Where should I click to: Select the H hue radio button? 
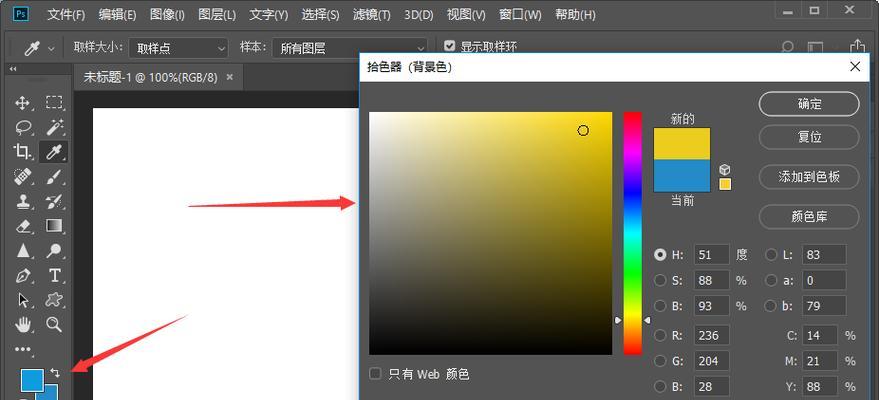pos(660,254)
